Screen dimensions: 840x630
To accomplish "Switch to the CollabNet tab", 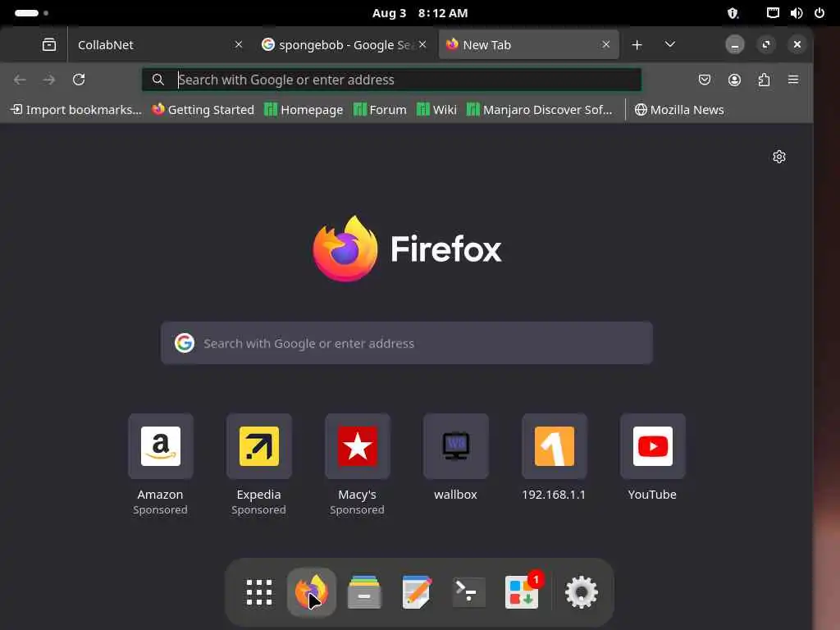I will point(158,45).
